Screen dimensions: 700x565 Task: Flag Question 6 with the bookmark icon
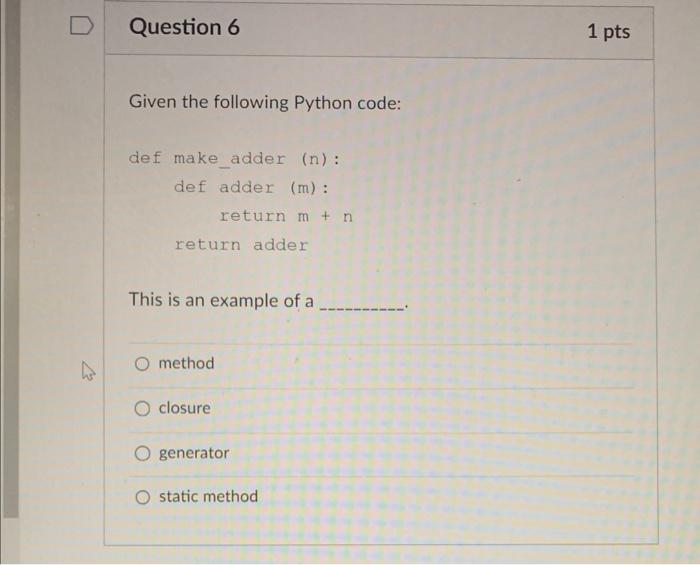[x=82, y=26]
